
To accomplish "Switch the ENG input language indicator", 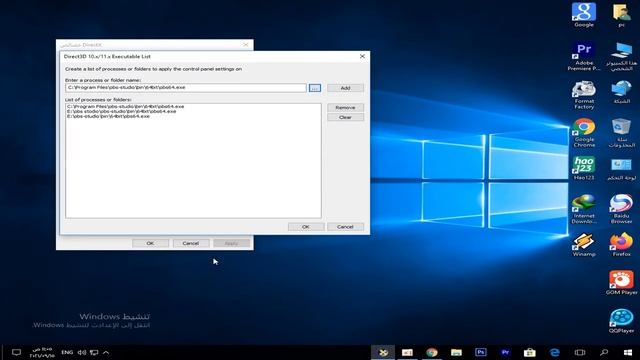I will [67, 352].
